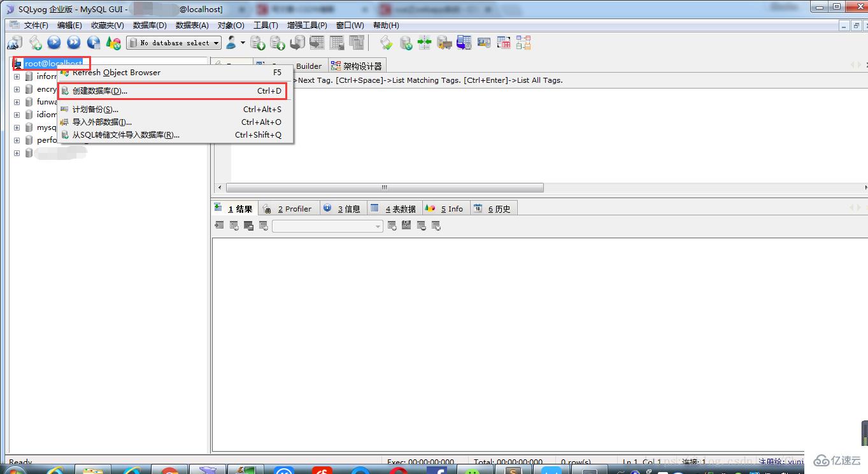The height and width of the screenshot is (474, 868).
Task: Click the icon left of the Refresh Object Browser entry
Action: 65,73
